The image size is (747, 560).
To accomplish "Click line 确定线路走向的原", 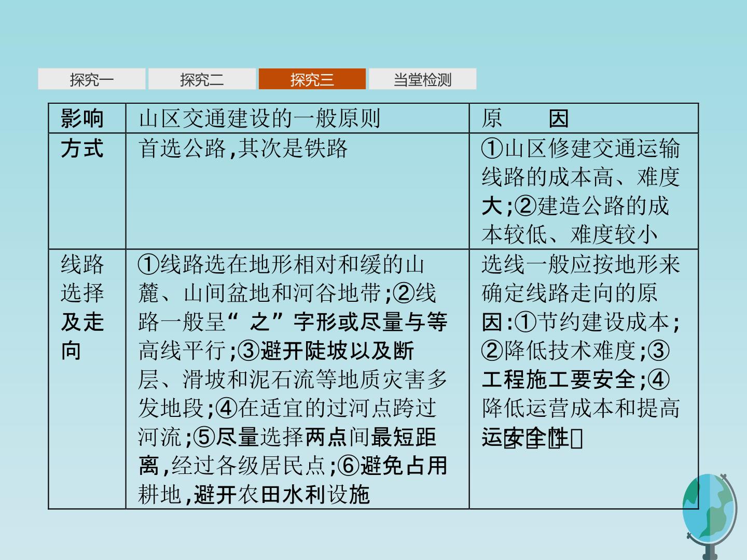I will click(x=570, y=293).
